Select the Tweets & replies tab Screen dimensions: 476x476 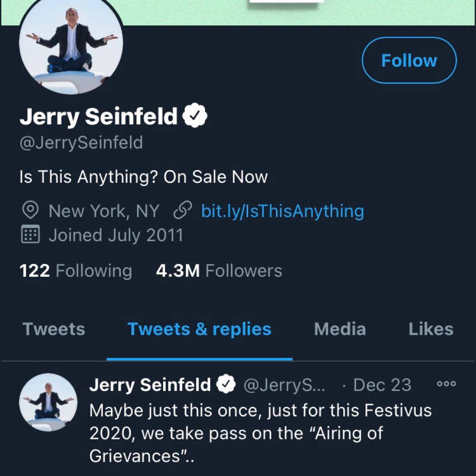[x=199, y=329]
